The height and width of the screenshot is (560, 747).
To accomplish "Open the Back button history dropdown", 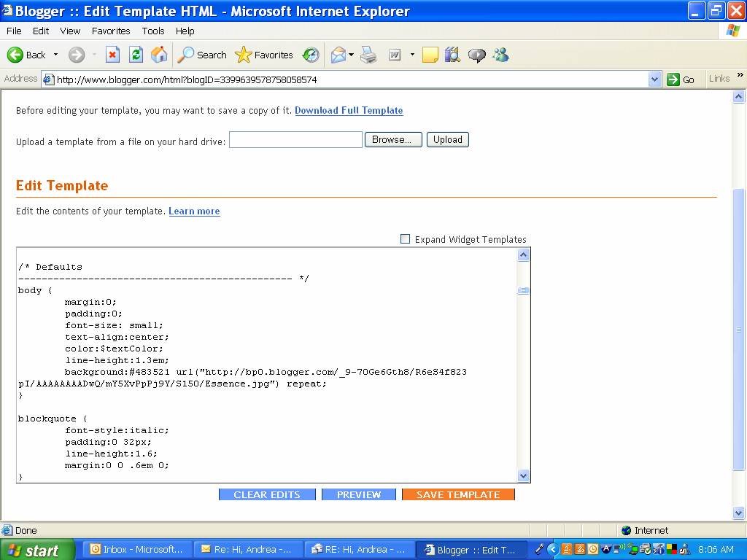I will [55, 55].
